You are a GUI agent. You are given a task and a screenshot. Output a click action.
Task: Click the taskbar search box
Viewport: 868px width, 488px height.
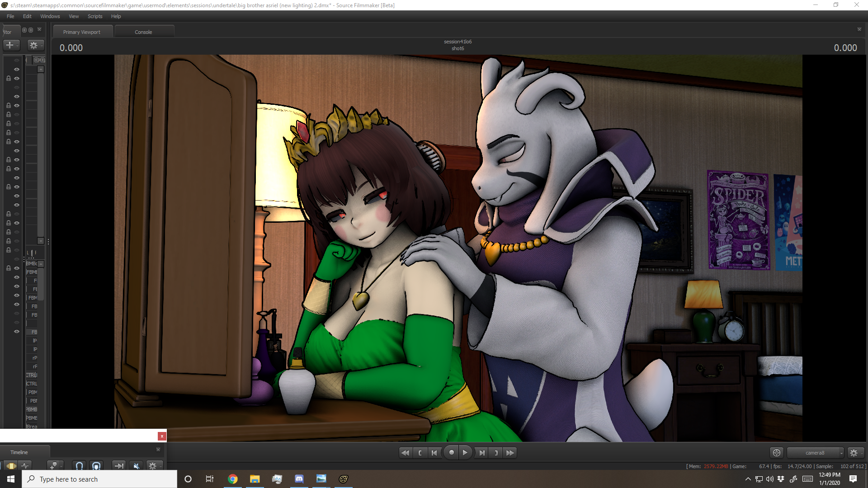(99, 479)
